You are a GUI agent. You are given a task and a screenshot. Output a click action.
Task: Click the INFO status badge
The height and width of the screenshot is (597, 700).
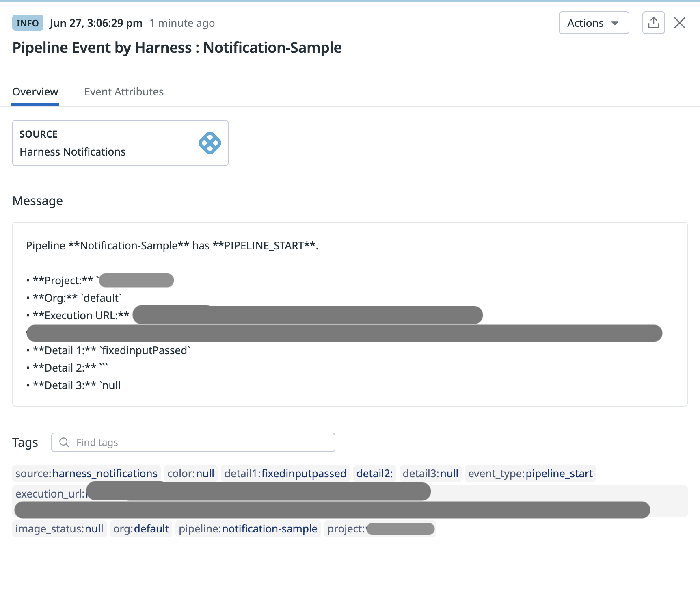coord(28,23)
